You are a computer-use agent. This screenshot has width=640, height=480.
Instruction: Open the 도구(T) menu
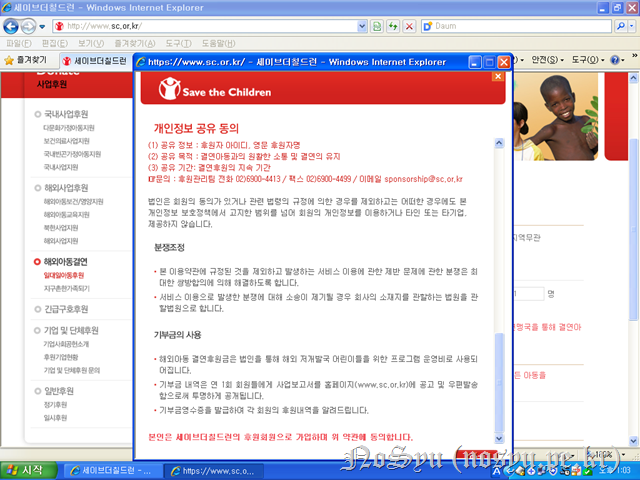point(178,44)
